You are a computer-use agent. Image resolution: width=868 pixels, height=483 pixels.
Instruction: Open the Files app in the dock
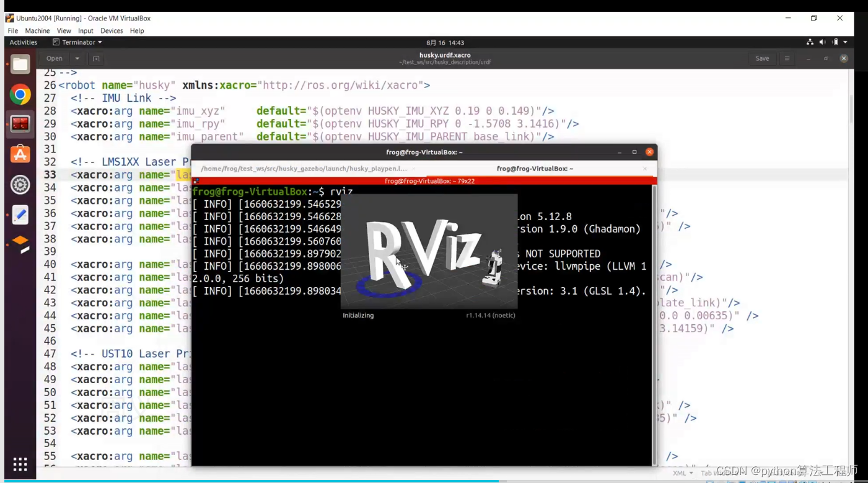[20, 64]
